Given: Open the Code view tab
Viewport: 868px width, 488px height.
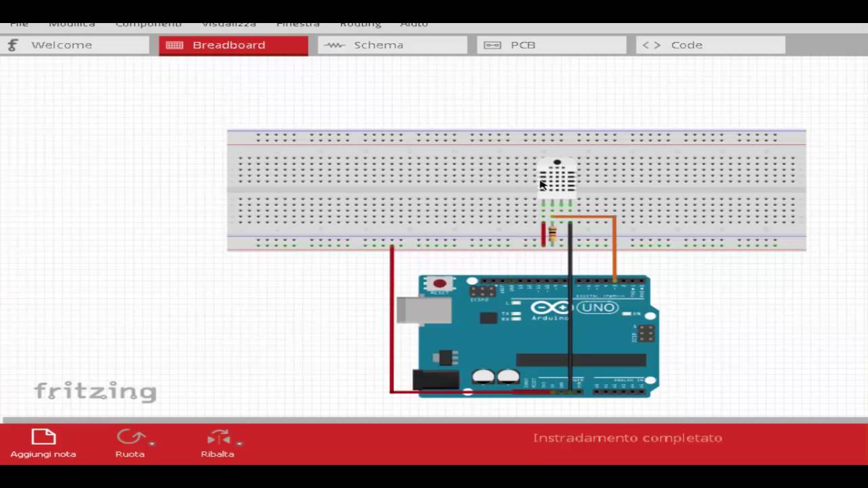Looking at the screenshot, I should click(x=711, y=45).
